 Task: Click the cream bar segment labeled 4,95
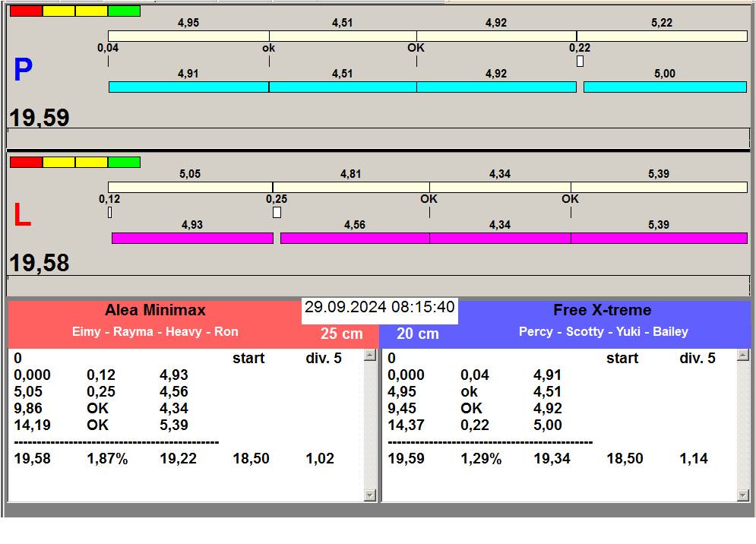pos(188,36)
